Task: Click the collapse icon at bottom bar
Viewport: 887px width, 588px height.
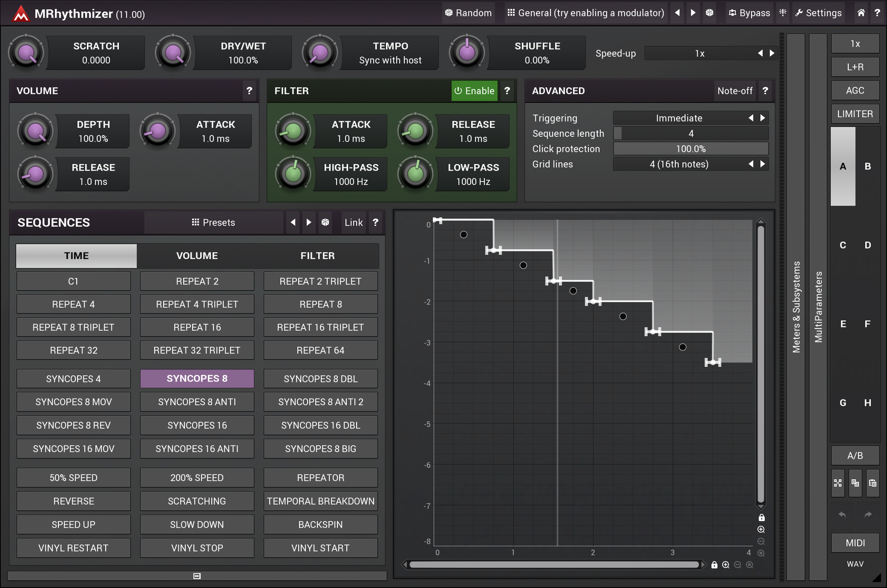Action: [x=197, y=576]
